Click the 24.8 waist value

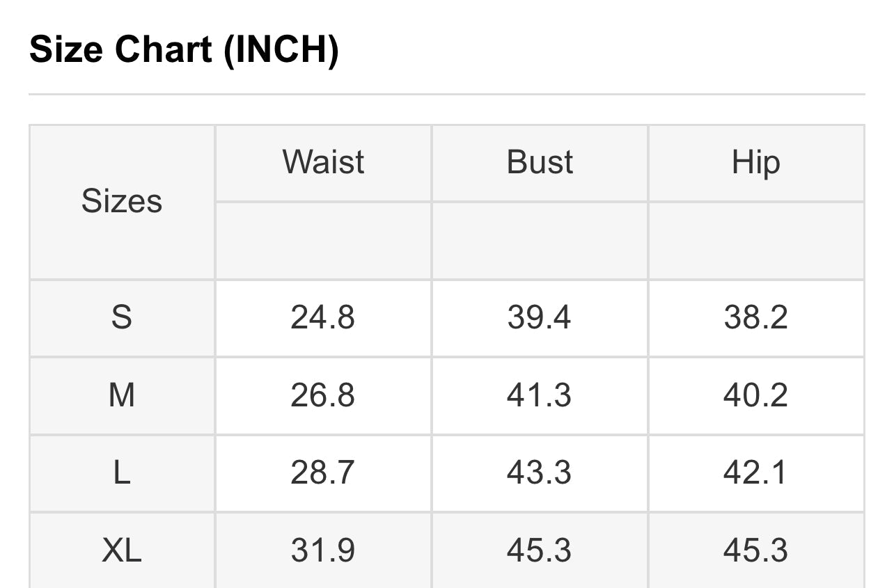click(x=323, y=317)
